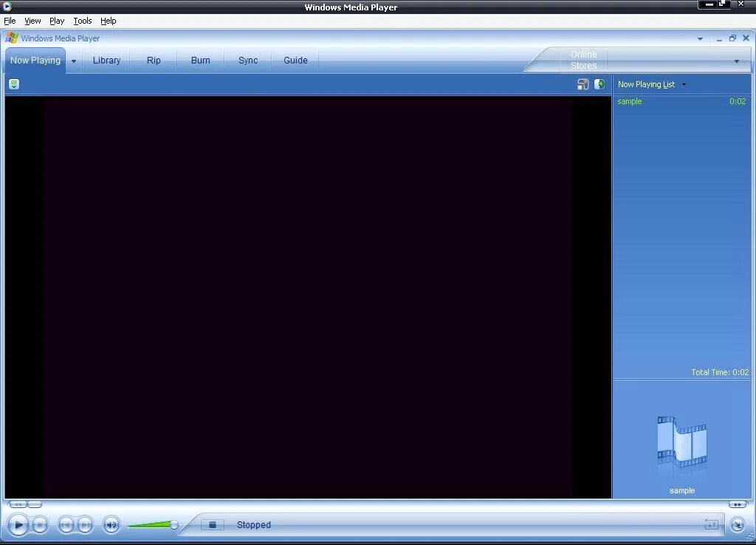Switch to the Library tab

[106, 61]
